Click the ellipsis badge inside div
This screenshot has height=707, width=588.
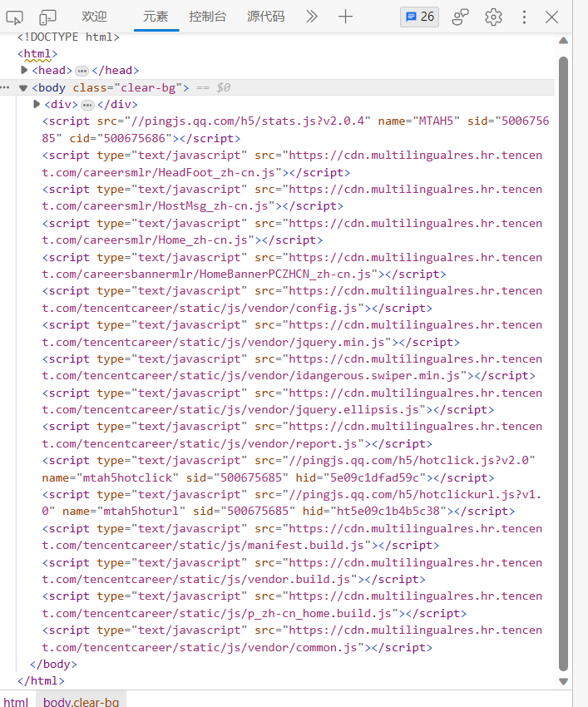pyautogui.click(x=87, y=105)
